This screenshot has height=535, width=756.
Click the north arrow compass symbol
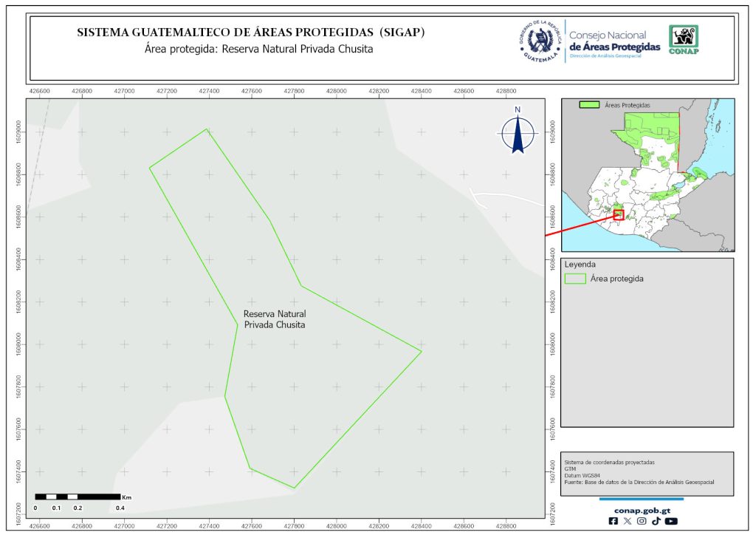point(518,132)
